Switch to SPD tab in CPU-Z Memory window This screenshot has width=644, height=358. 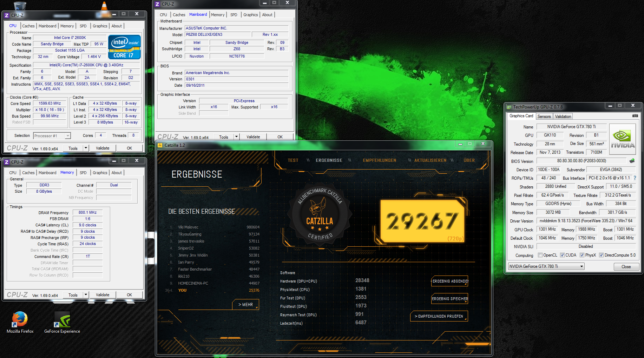coord(83,173)
